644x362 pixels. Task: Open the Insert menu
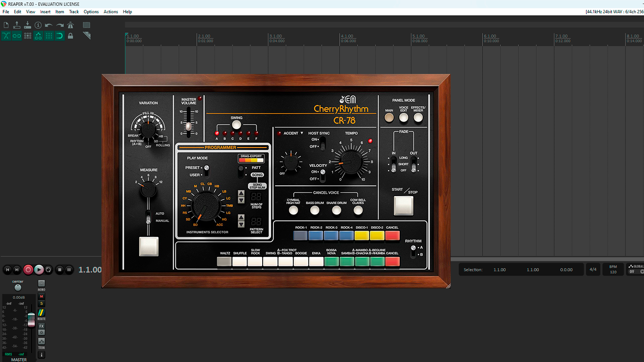pyautogui.click(x=45, y=12)
